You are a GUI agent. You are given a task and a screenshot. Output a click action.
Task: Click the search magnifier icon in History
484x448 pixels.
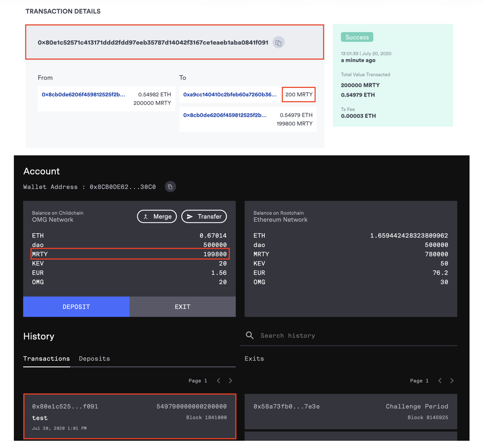tap(250, 335)
